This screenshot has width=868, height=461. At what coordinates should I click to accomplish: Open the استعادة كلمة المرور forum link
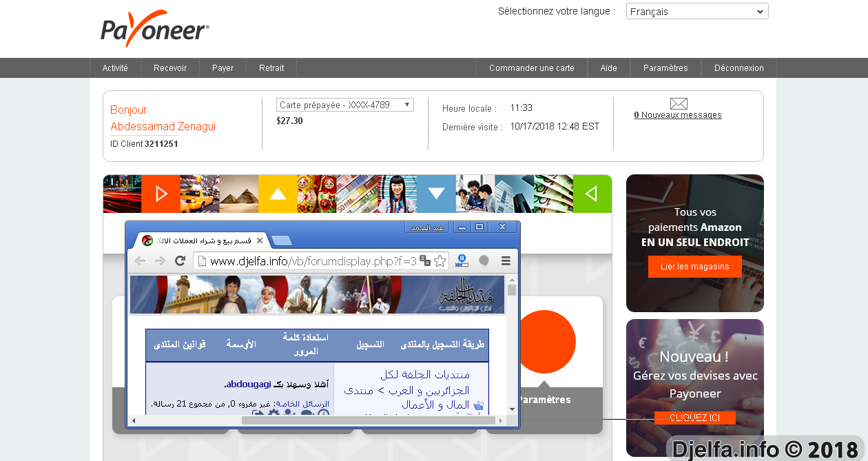305,345
